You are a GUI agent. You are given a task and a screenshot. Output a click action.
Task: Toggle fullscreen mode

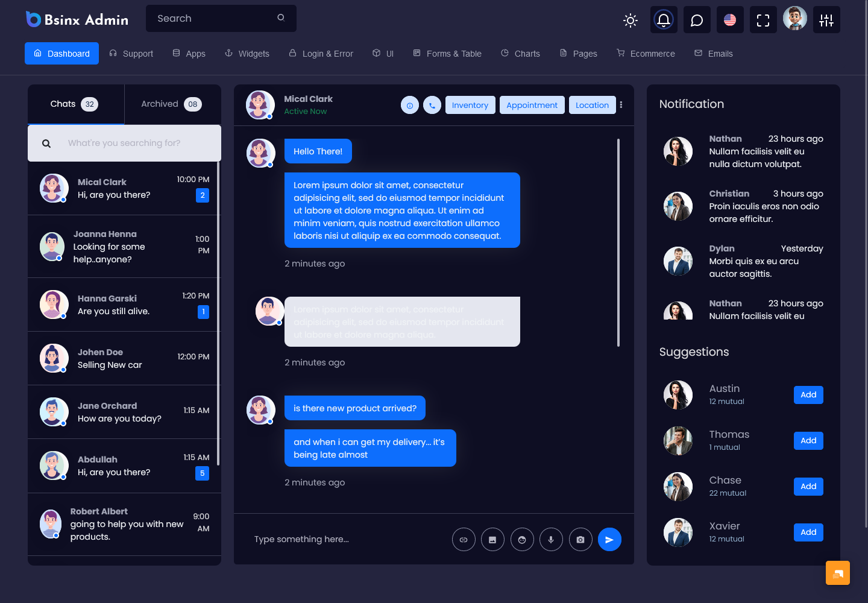click(763, 20)
